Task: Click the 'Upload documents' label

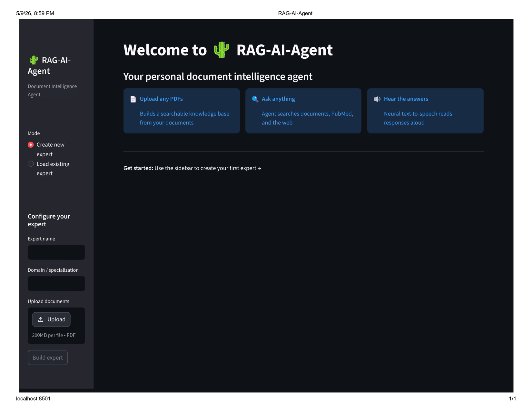Action: point(48,301)
